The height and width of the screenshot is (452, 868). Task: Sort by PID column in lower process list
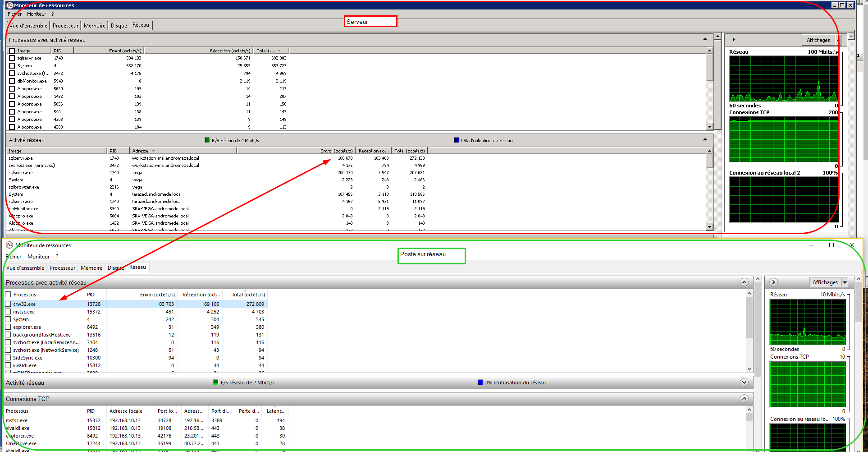click(x=95, y=295)
